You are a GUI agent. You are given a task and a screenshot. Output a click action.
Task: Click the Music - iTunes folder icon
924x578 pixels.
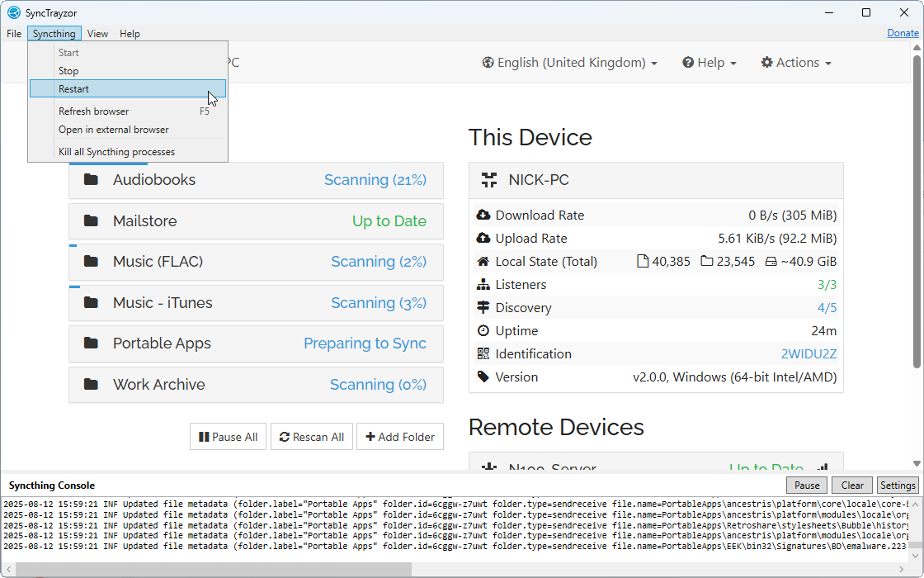[x=91, y=302]
